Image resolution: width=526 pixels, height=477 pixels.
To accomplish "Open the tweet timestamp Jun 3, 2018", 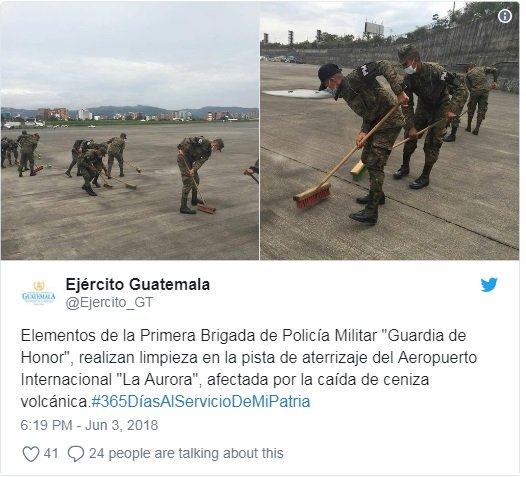I will click(x=89, y=425).
